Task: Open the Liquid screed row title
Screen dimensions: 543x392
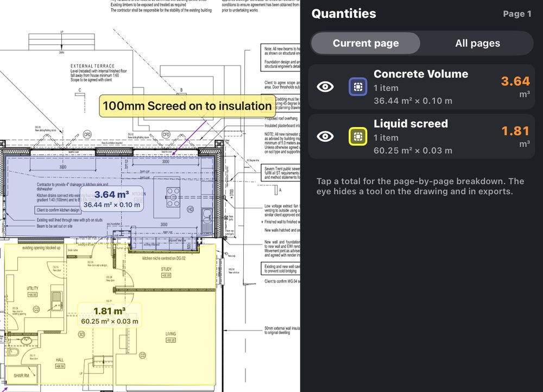Action: tap(411, 124)
